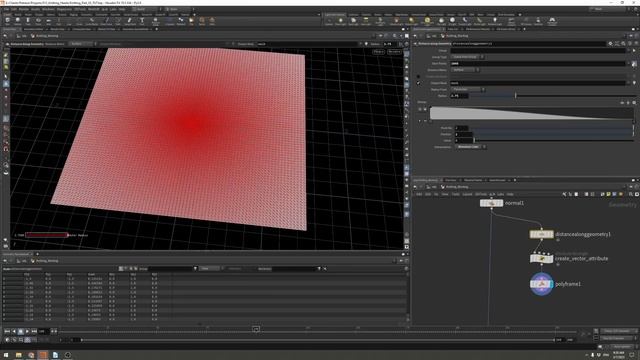Click the Play button in the playbar
The height and width of the screenshot is (360, 640).
27,331
